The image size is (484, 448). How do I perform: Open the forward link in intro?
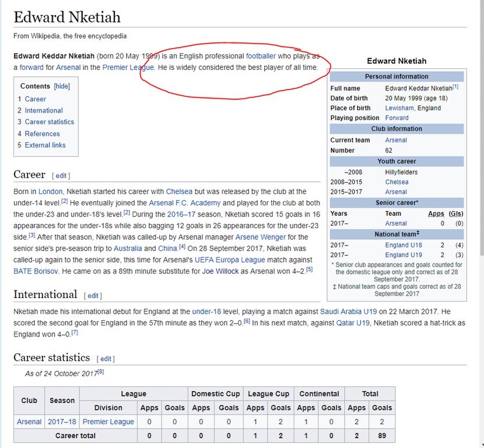pyautogui.click(x=31, y=68)
